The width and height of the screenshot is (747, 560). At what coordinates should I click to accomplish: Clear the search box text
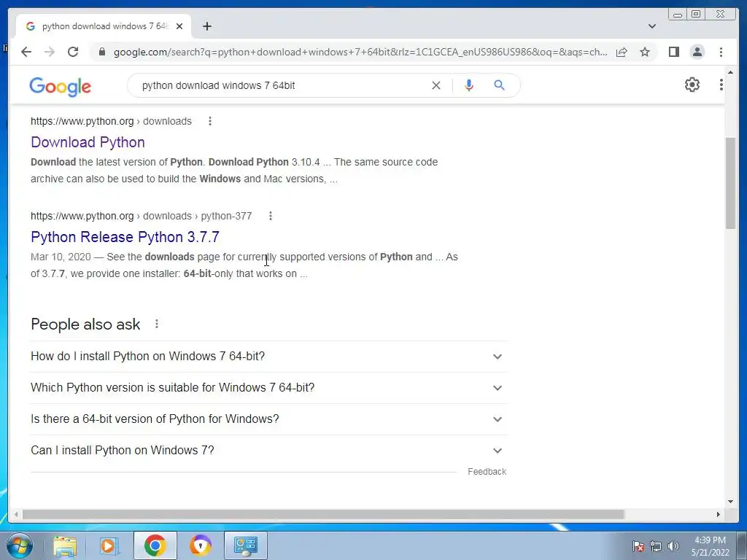pyautogui.click(x=436, y=85)
